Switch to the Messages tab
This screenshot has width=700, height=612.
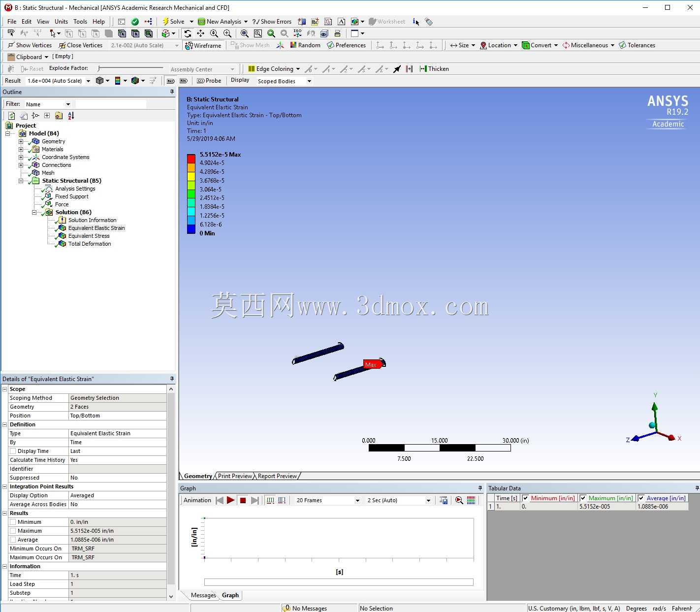tap(203, 595)
